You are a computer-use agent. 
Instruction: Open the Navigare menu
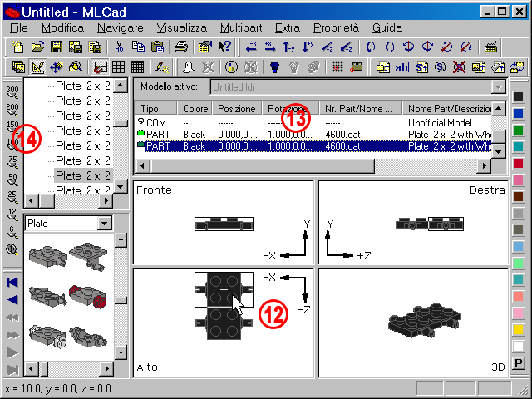[120, 27]
